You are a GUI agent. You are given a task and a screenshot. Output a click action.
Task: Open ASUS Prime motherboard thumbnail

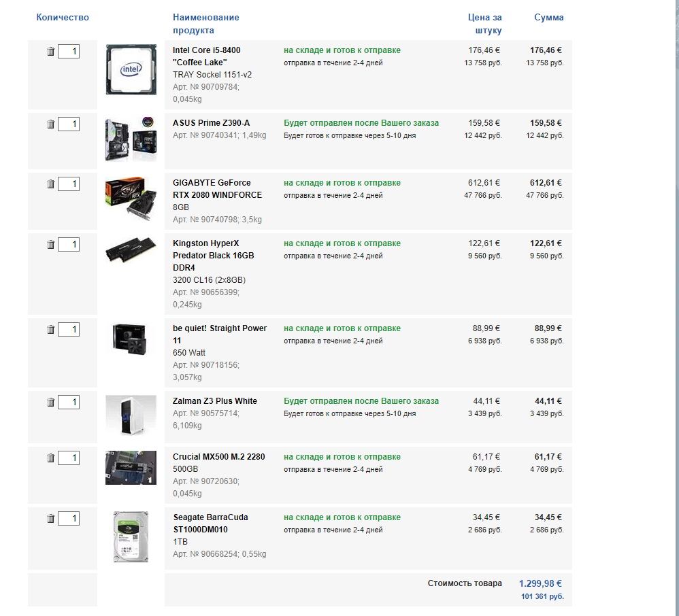coord(131,139)
